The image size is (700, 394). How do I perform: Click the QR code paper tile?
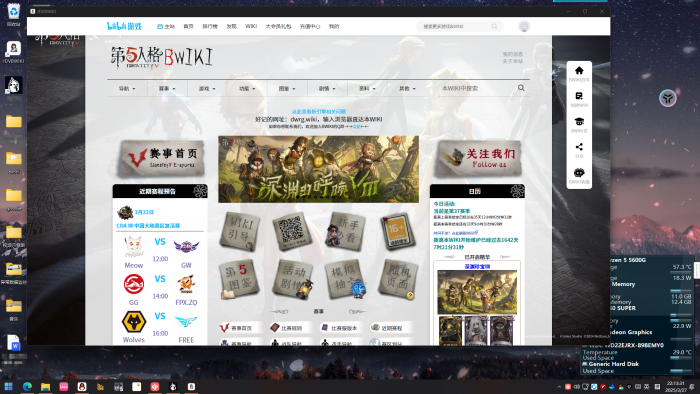[x=292, y=231]
